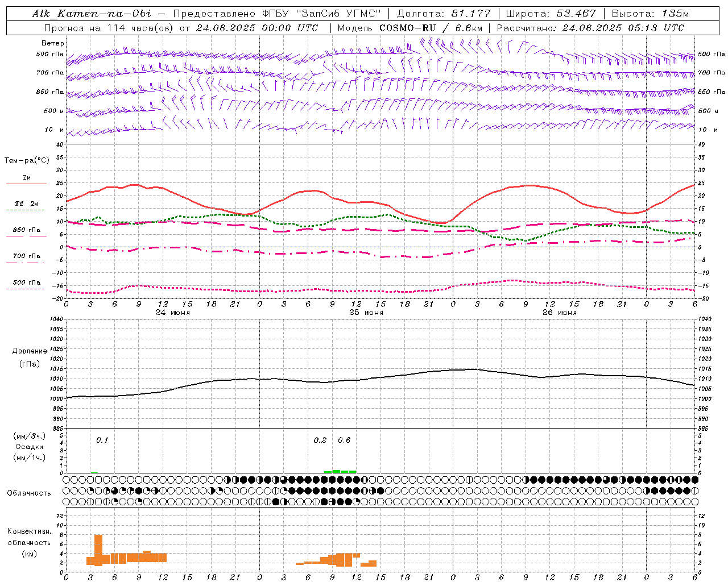Select the Широта: 53.467 value

click(551, 14)
